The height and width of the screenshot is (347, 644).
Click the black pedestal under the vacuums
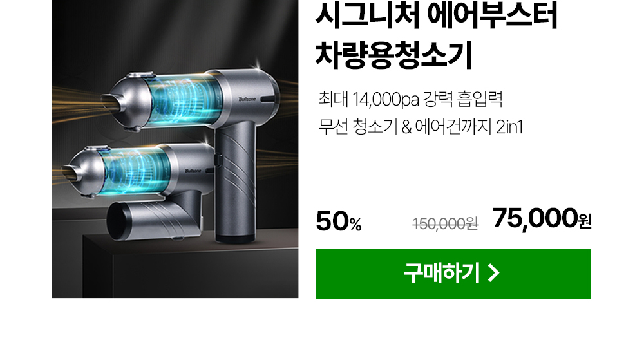click(x=190, y=268)
